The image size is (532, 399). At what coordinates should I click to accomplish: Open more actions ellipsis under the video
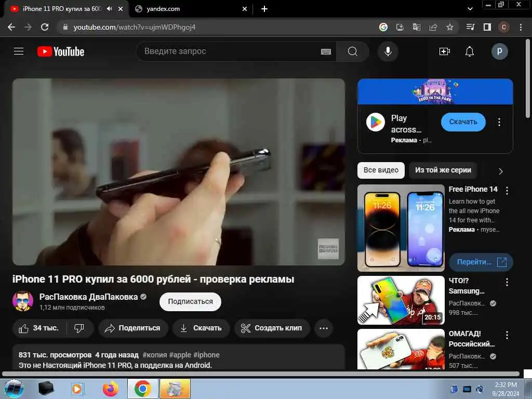pyautogui.click(x=324, y=328)
